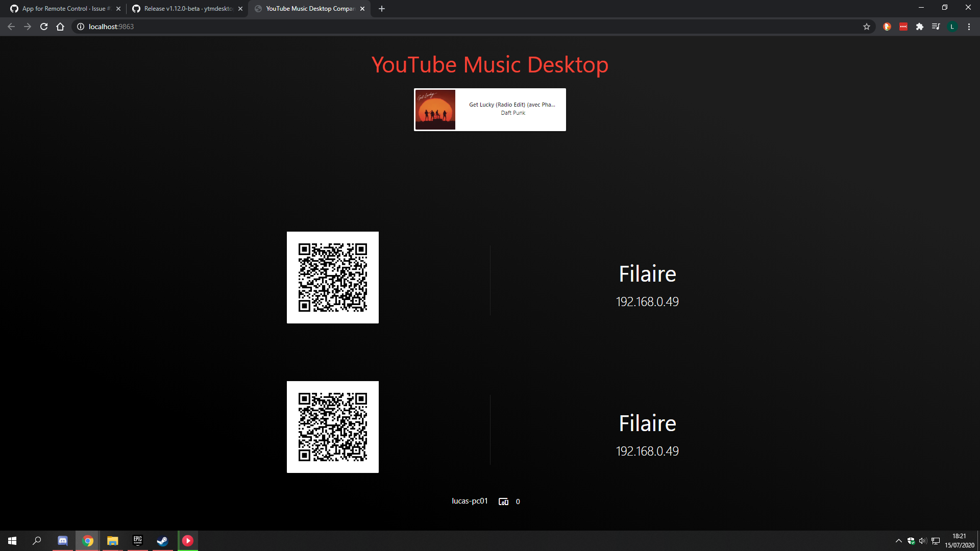This screenshot has width=980, height=551.
Task: Open the YouTube Music Desktop app from taskbar
Action: click(x=188, y=541)
